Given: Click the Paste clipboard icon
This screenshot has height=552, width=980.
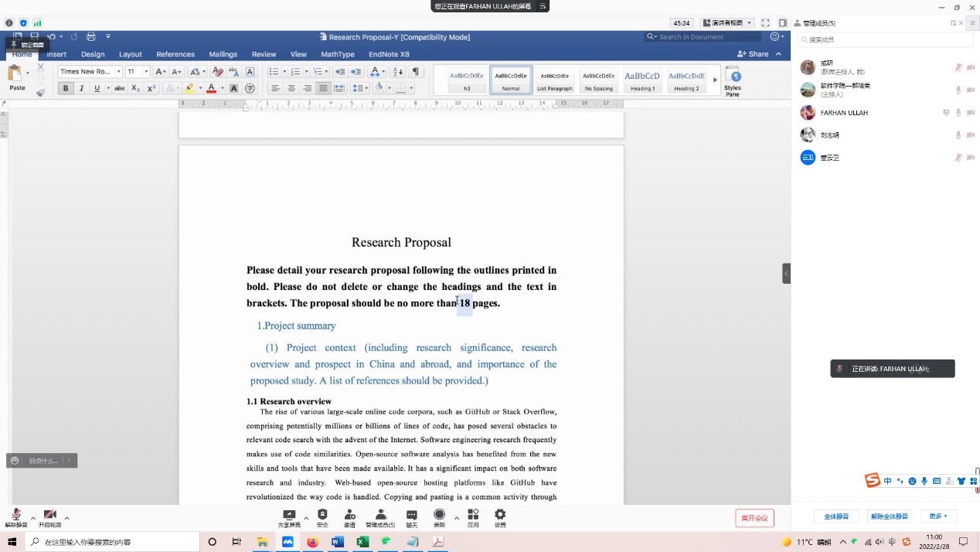Looking at the screenshot, I should (15, 75).
